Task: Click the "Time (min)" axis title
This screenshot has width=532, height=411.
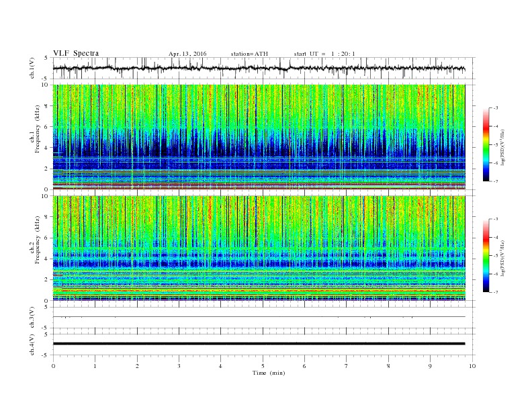Action: tap(269, 373)
